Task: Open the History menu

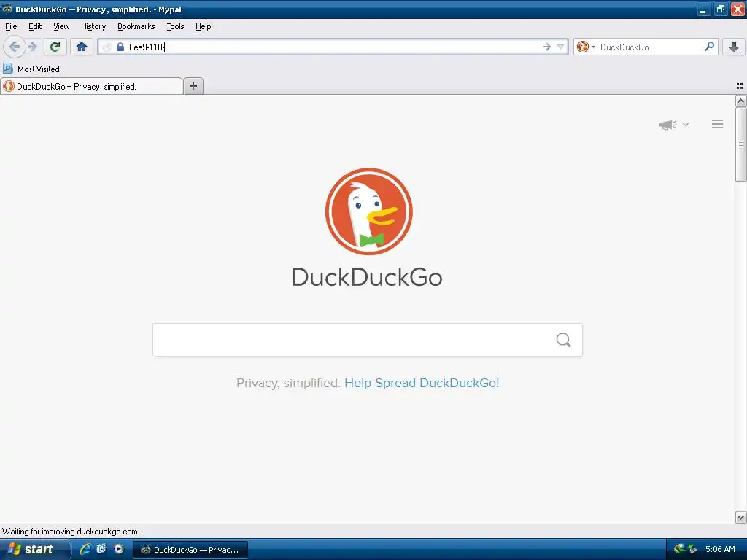Action: 93,27
